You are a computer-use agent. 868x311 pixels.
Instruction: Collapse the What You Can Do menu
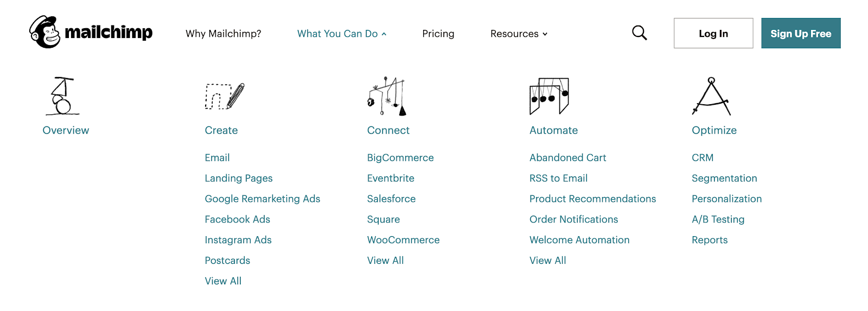point(342,34)
